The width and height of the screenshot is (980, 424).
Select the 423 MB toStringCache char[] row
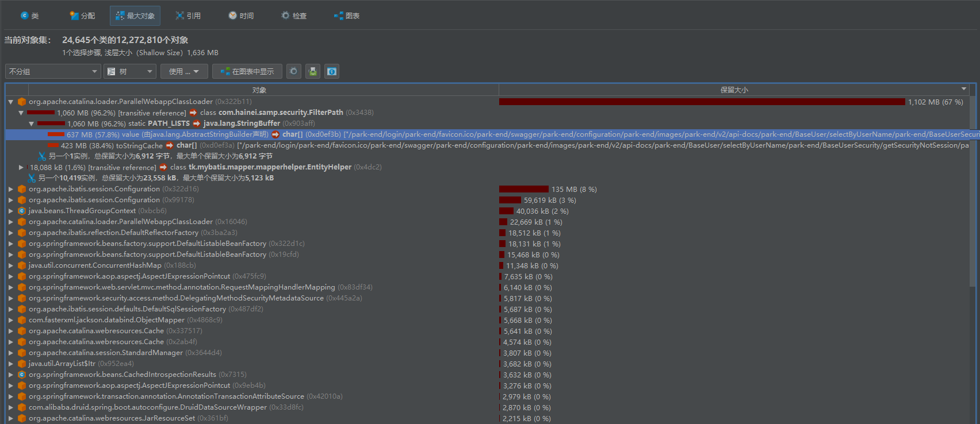(487, 145)
